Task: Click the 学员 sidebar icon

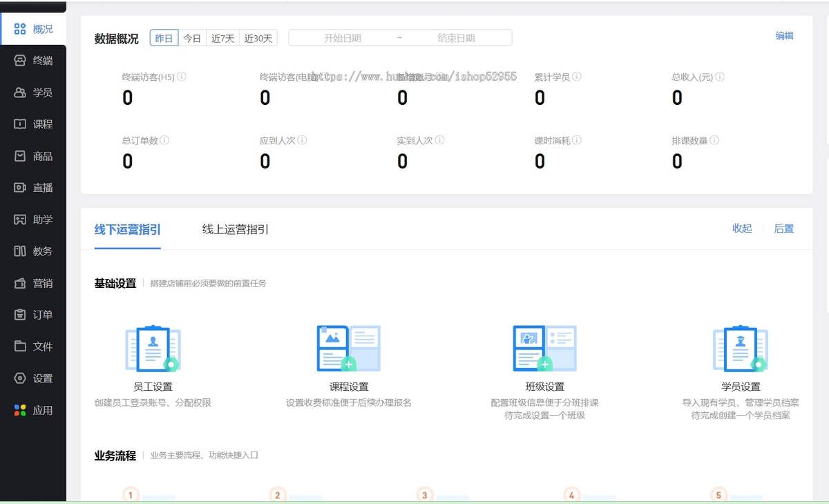Action: [20, 93]
